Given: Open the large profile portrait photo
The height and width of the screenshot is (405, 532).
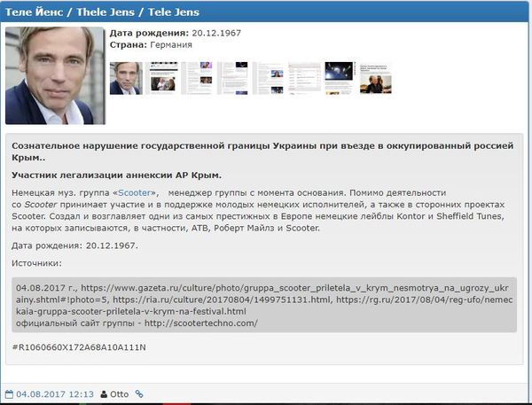Looking at the screenshot, I should coord(55,75).
